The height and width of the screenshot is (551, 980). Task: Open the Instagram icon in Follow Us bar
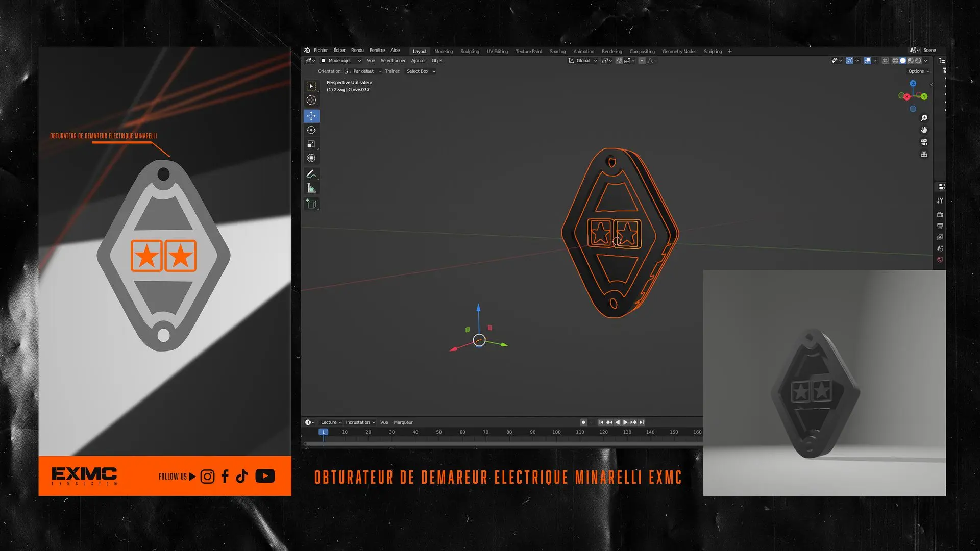pyautogui.click(x=207, y=477)
